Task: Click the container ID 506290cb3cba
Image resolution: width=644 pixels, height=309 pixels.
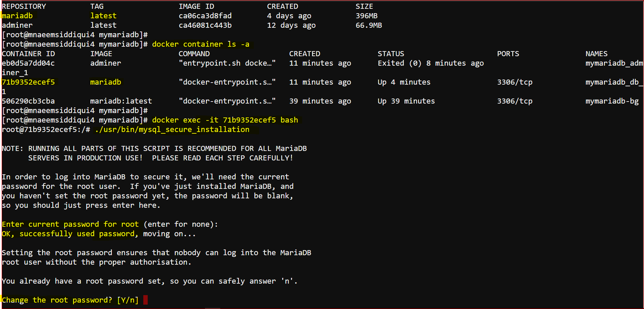Action: pyautogui.click(x=28, y=101)
